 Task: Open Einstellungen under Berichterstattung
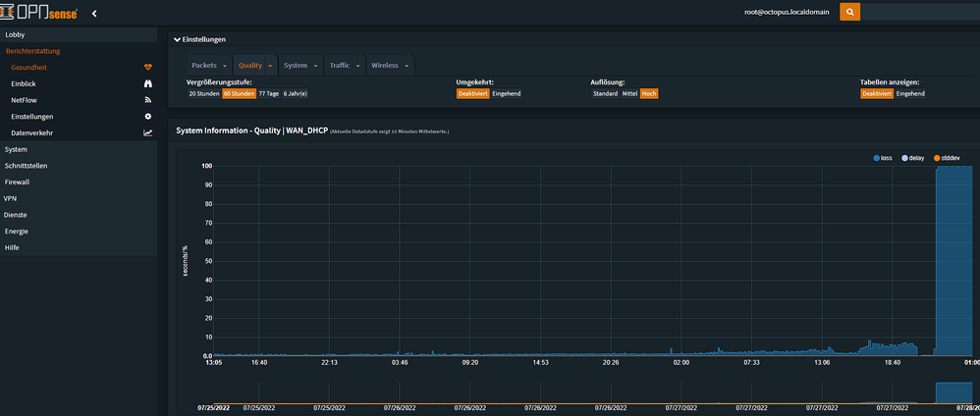coord(79,116)
